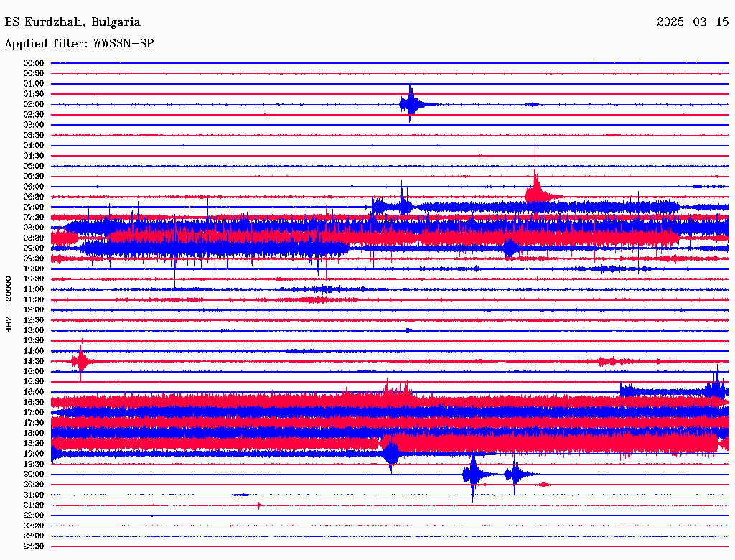Image resolution: width=735 pixels, height=560 pixels.
Task: Click the station title BS Kurdzhali, Bulgaria
Action: point(72,22)
